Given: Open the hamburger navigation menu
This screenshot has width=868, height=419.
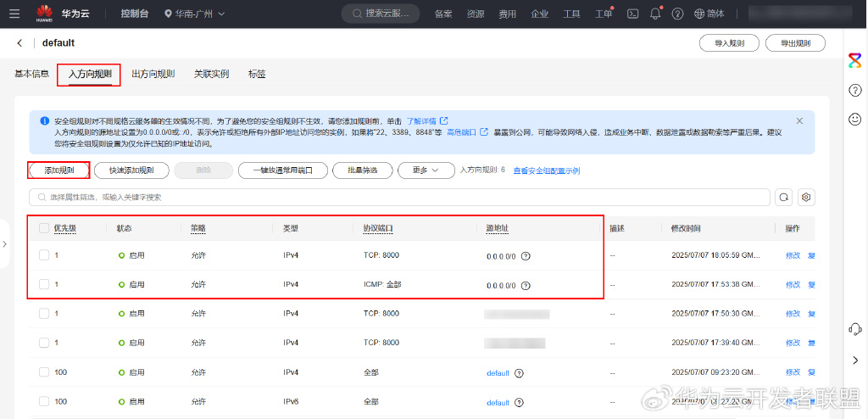Looking at the screenshot, I should coord(15,14).
